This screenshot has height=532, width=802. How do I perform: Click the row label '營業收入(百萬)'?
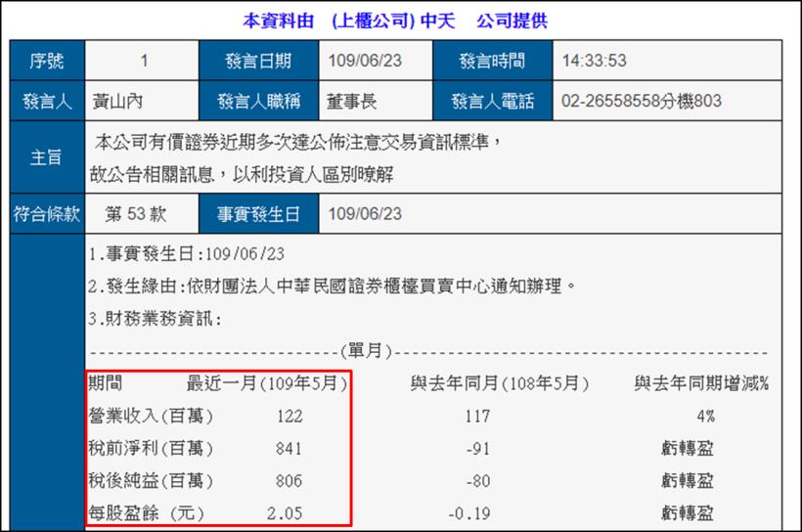click(x=151, y=416)
